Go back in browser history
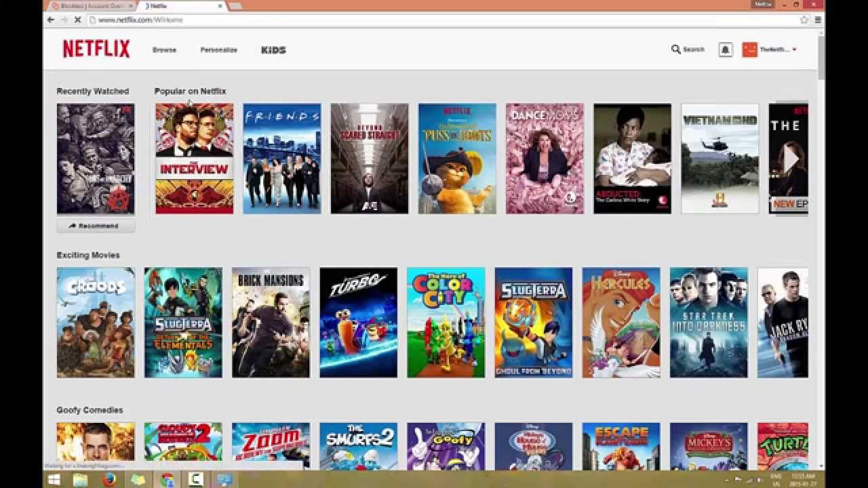 tap(51, 20)
